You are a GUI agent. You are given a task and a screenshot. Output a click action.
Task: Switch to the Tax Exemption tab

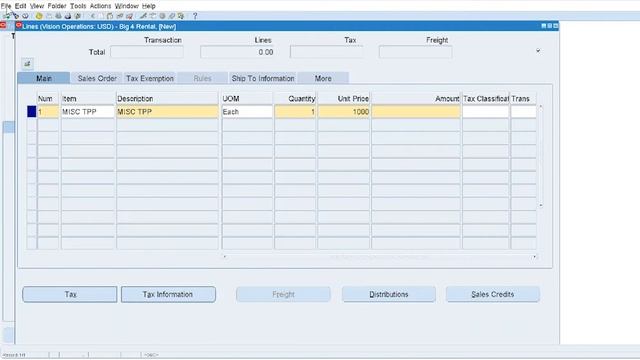[x=150, y=78]
